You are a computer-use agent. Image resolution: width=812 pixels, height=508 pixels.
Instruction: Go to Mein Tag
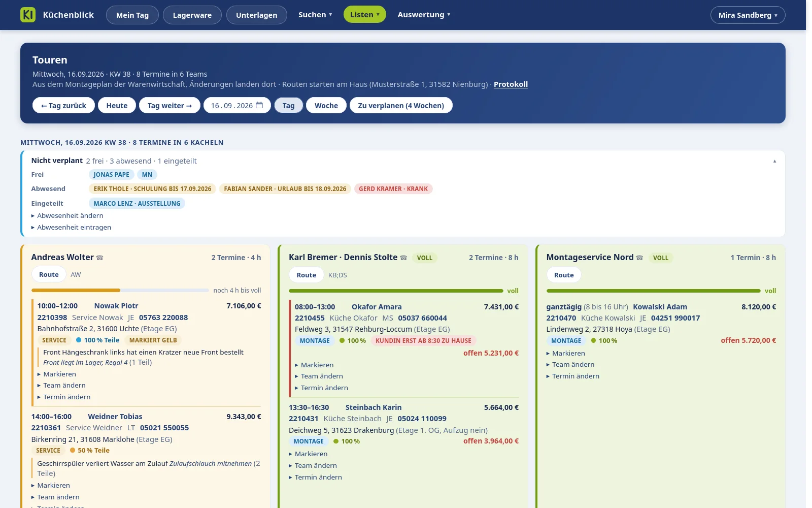pos(132,15)
